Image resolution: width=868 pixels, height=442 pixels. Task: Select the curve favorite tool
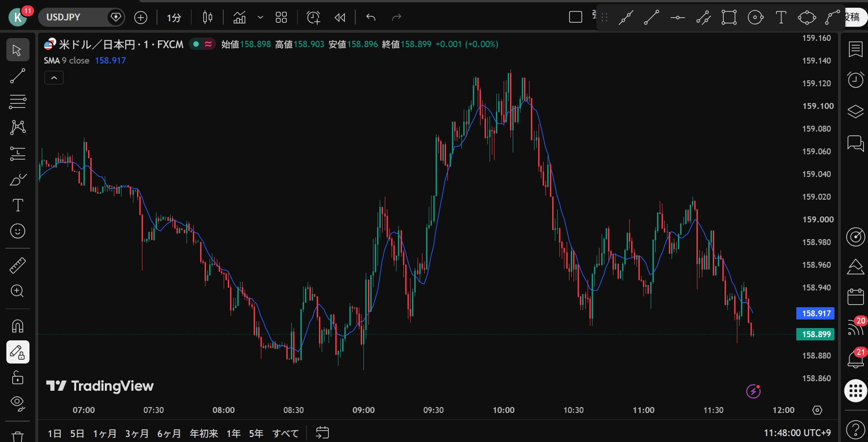pyautogui.click(x=832, y=17)
